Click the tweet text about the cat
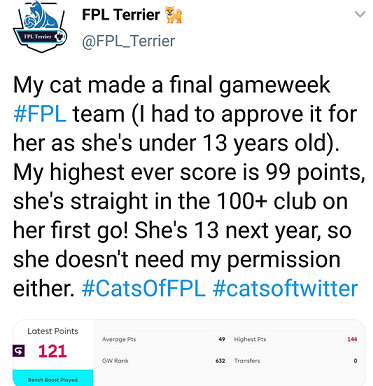Screen dimensions: 373x386 point(188,186)
